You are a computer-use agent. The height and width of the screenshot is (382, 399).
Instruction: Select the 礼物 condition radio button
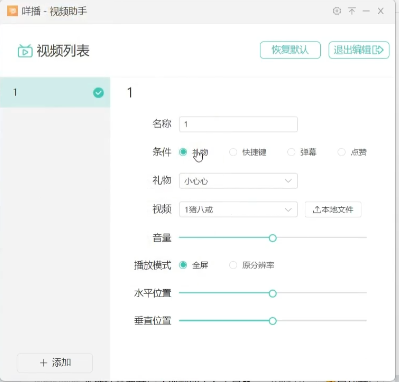183,152
